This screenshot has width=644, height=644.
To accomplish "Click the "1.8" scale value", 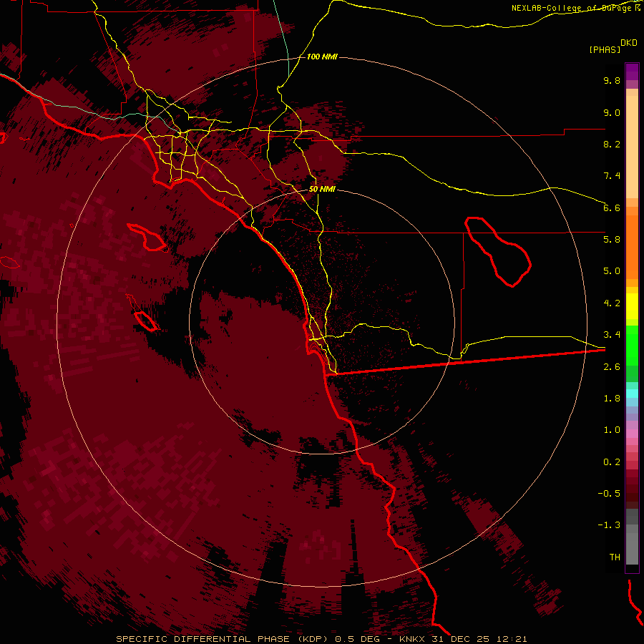I will 612,399.
